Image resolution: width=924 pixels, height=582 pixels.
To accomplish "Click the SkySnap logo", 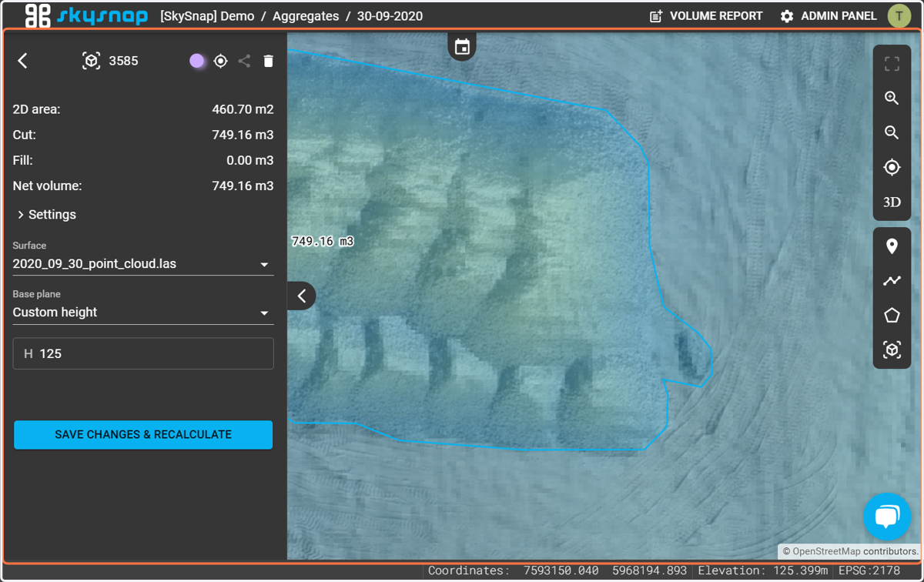I will pyautogui.click(x=85, y=16).
